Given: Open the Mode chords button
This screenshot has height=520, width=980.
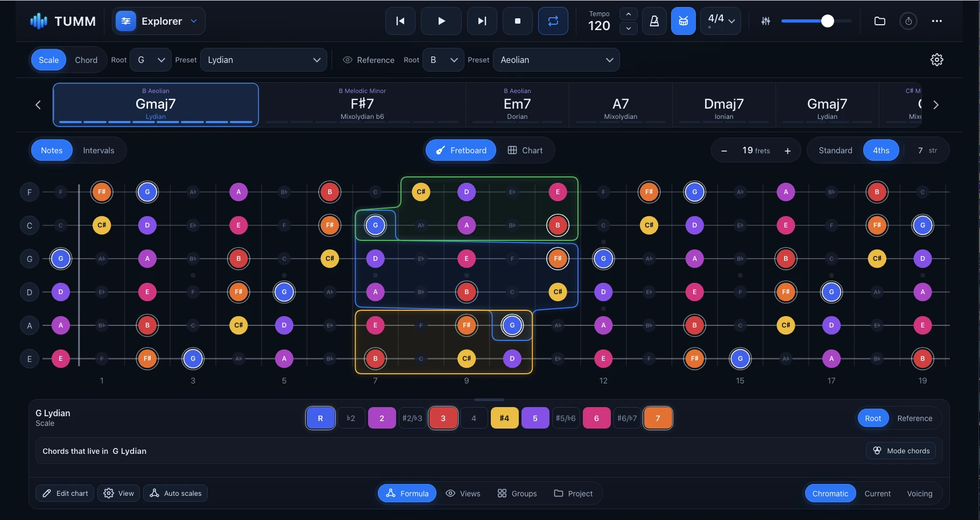Looking at the screenshot, I should coord(901,451).
